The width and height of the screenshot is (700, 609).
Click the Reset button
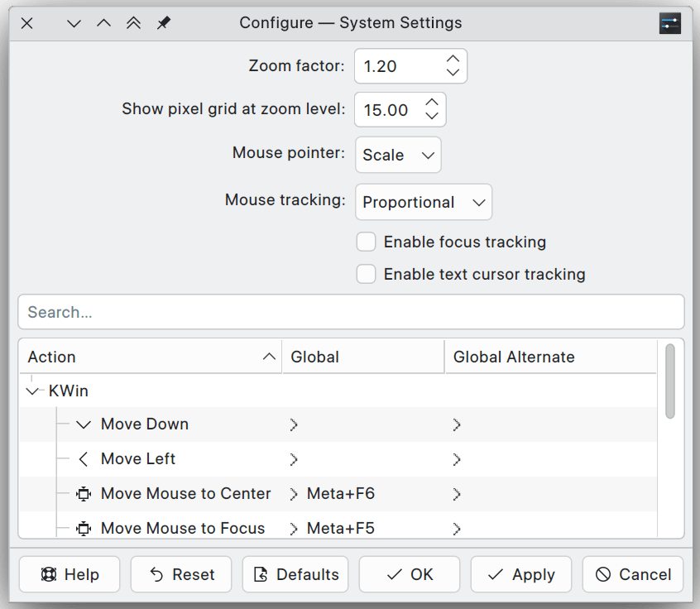pyautogui.click(x=181, y=574)
